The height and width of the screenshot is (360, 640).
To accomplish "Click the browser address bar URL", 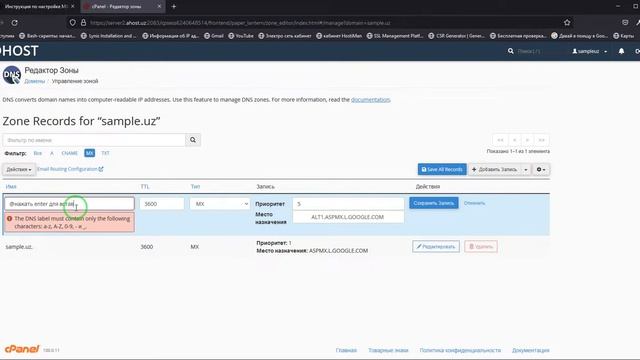I will (x=240, y=23).
